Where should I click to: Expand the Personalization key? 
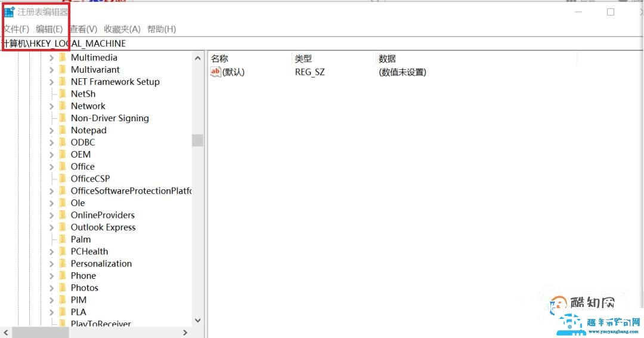pos(52,264)
